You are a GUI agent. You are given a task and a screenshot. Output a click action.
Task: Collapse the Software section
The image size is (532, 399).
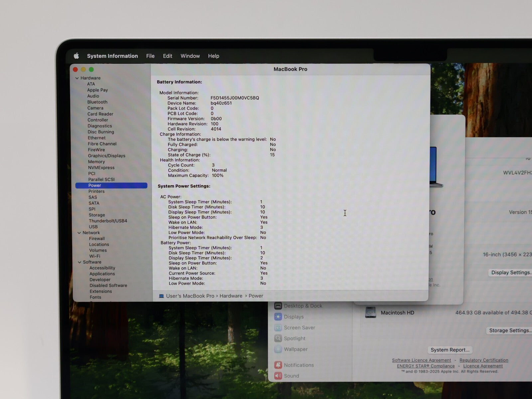click(79, 262)
